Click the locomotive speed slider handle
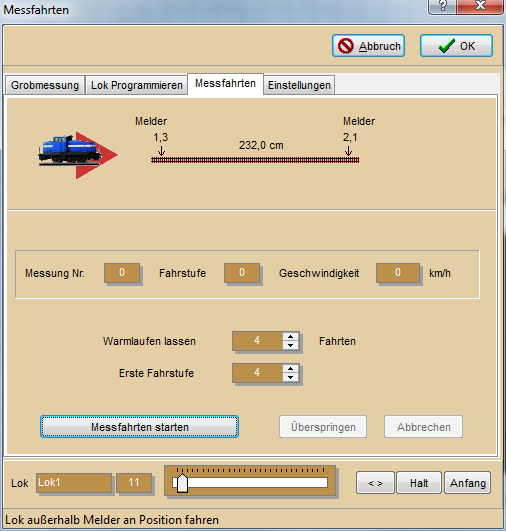This screenshot has height=531, width=506. point(182,483)
